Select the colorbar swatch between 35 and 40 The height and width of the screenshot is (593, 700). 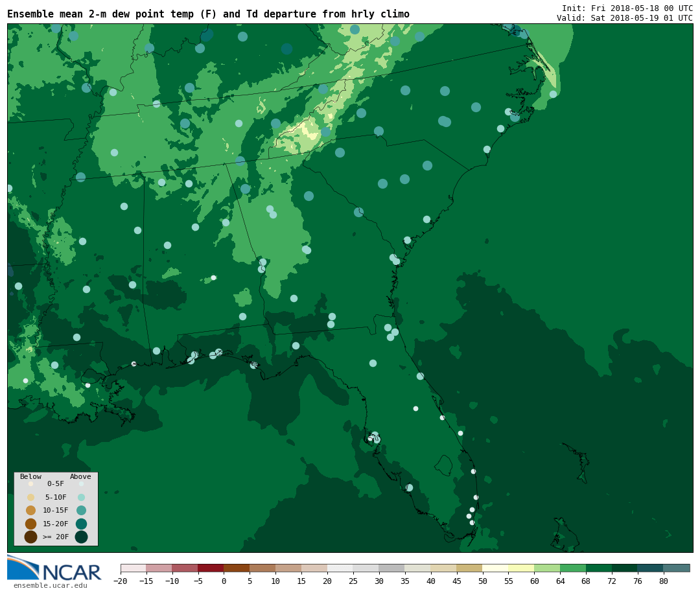[x=418, y=568]
